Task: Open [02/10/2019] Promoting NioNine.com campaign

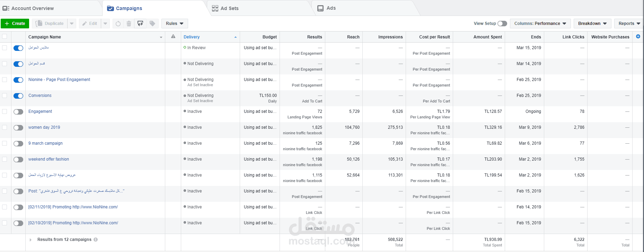Action: (x=73, y=223)
